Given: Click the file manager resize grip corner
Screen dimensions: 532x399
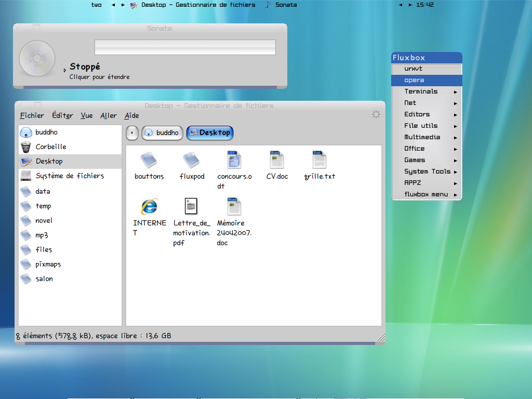Looking at the screenshot, I should [381, 337].
